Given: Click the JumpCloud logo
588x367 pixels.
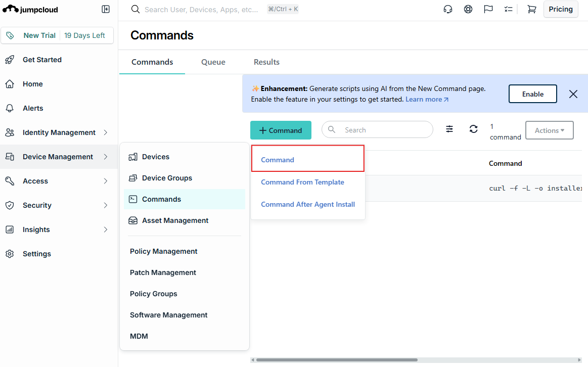Looking at the screenshot, I should 30,10.
